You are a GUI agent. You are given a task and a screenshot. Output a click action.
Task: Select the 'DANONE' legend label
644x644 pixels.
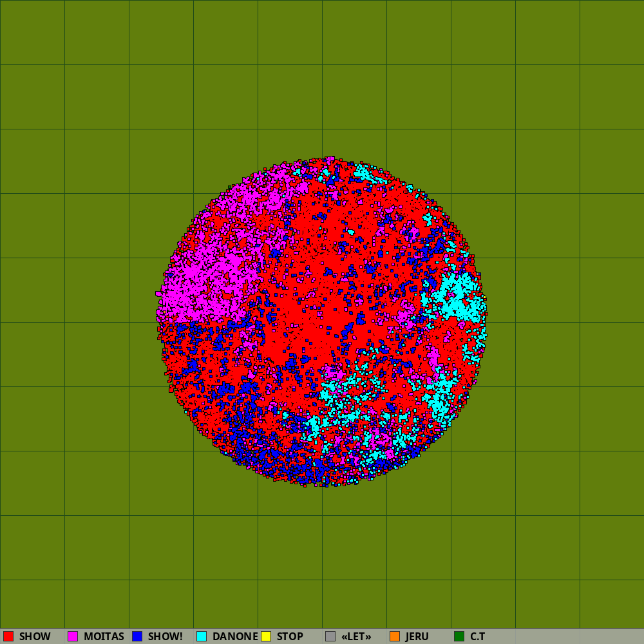pos(235,637)
